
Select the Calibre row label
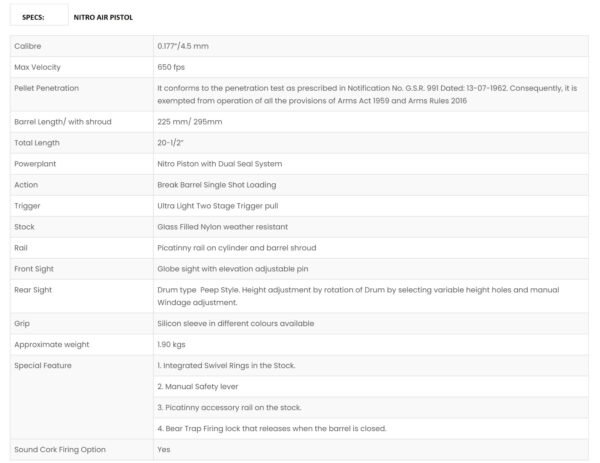click(x=28, y=47)
